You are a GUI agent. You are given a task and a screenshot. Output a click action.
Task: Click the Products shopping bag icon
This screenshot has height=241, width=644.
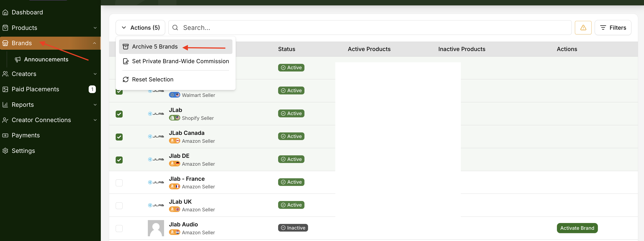5,28
